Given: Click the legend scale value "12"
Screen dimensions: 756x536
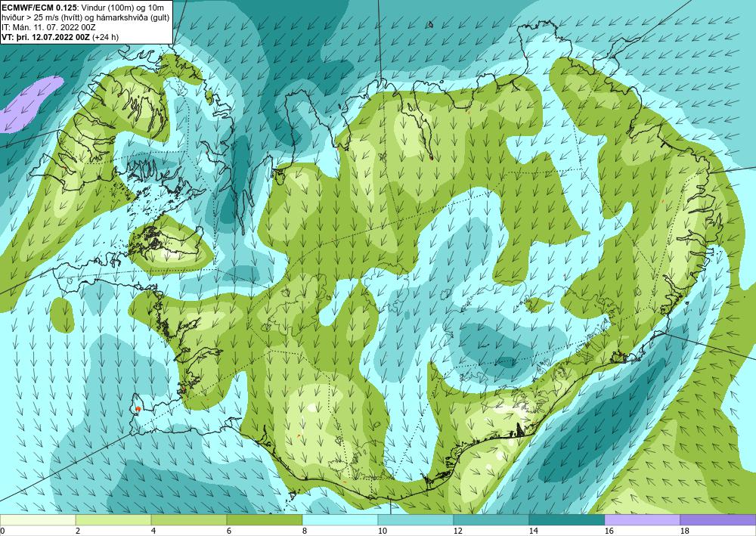Looking at the screenshot, I should [x=457, y=531].
